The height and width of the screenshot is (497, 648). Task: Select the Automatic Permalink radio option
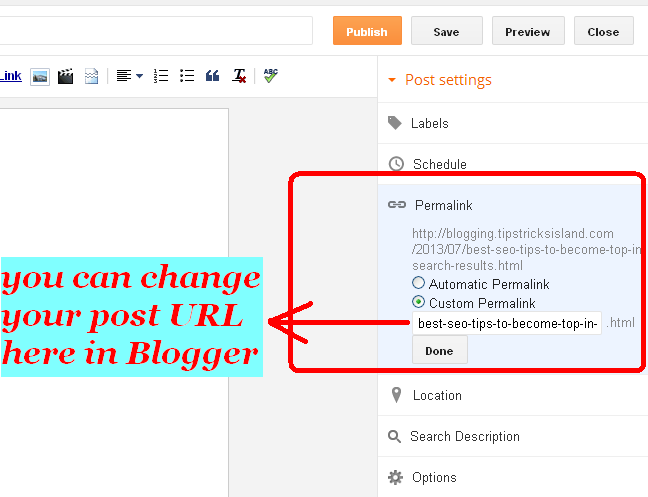(x=418, y=283)
